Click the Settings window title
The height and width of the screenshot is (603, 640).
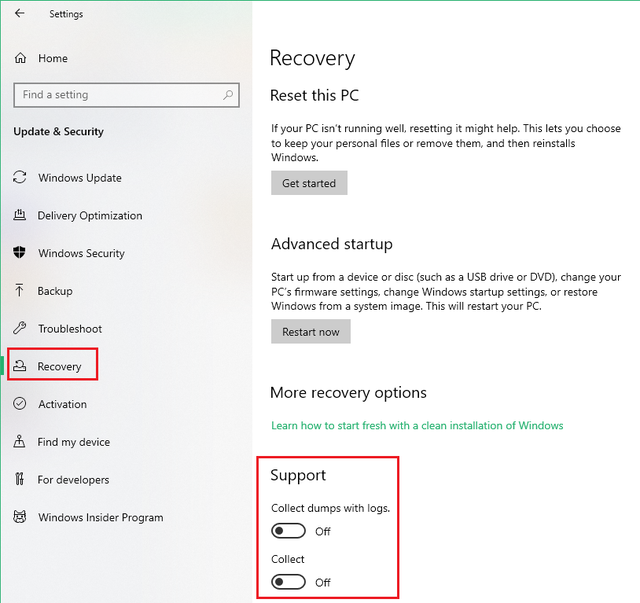pos(66,14)
